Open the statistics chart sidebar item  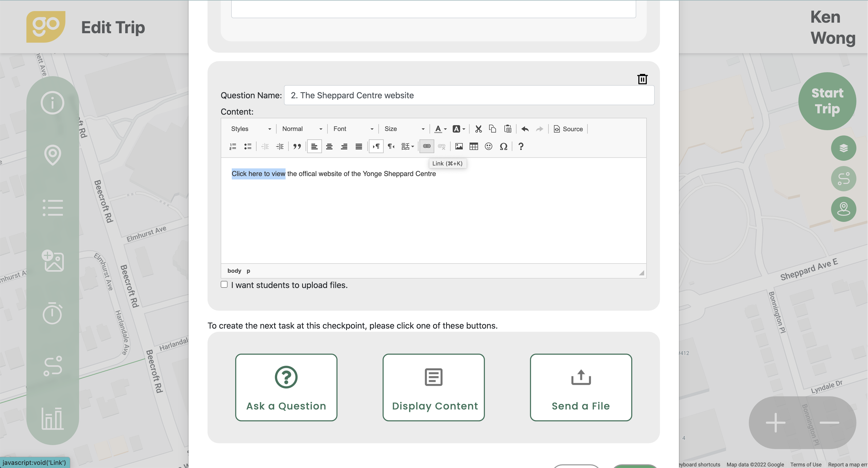[x=52, y=418]
